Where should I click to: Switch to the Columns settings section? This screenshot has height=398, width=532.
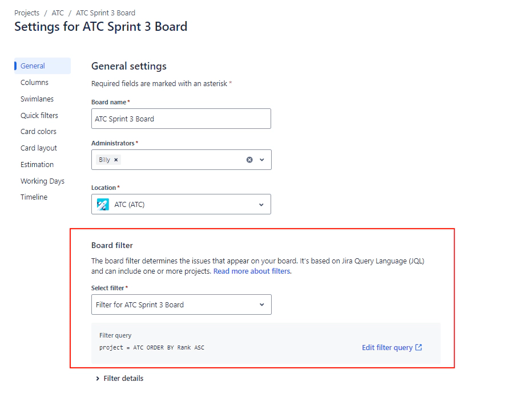coord(34,82)
